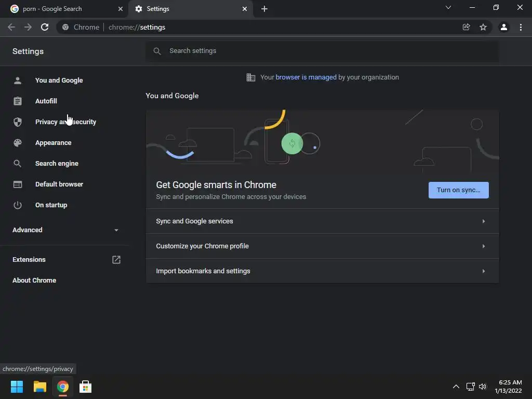Click the Chrome site info icon in address bar
This screenshot has width=532, height=399.
coord(65,27)
